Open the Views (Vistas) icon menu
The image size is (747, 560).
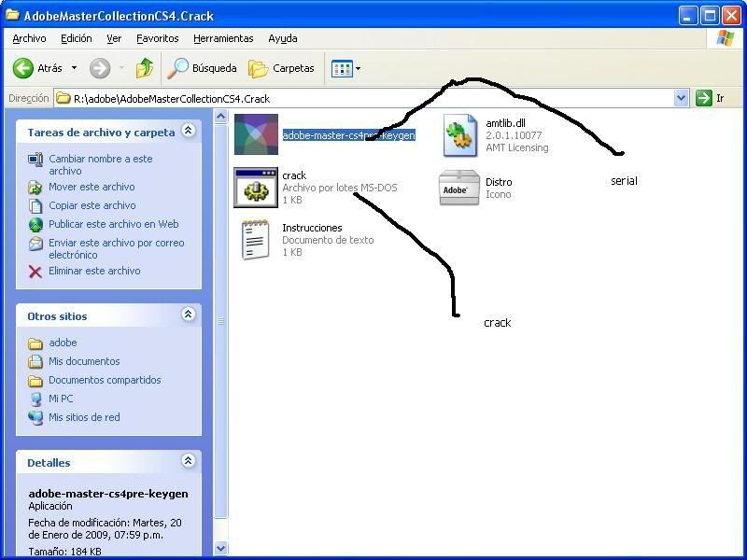pos(345,68)
